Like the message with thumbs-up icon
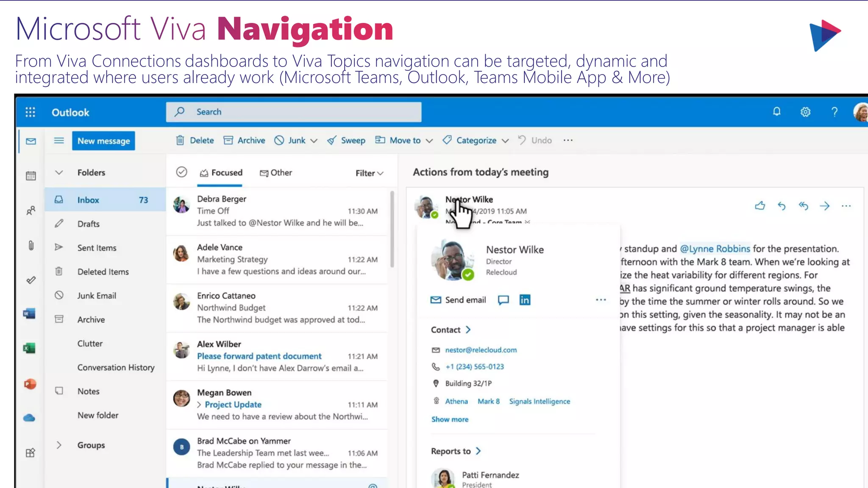This screenshot has width=868, height=488. pyautogui.click(x=760, y=206)
